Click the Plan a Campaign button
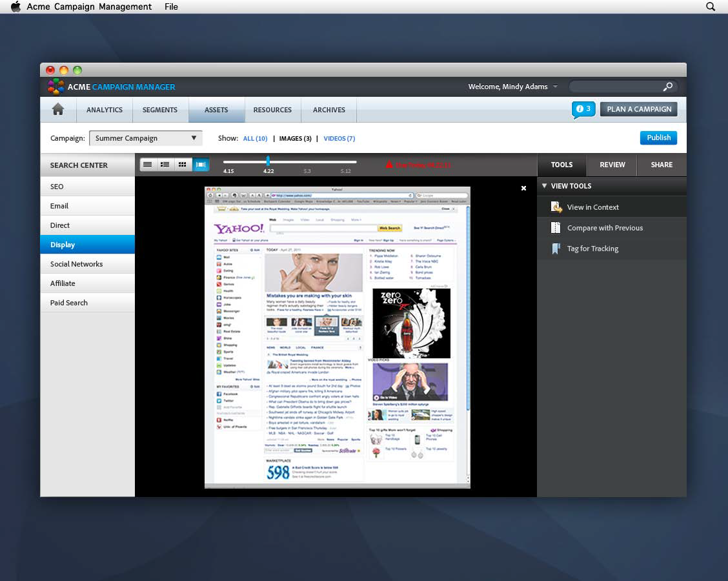This screenshot has height=581, width=728. [x=639, y=109]
